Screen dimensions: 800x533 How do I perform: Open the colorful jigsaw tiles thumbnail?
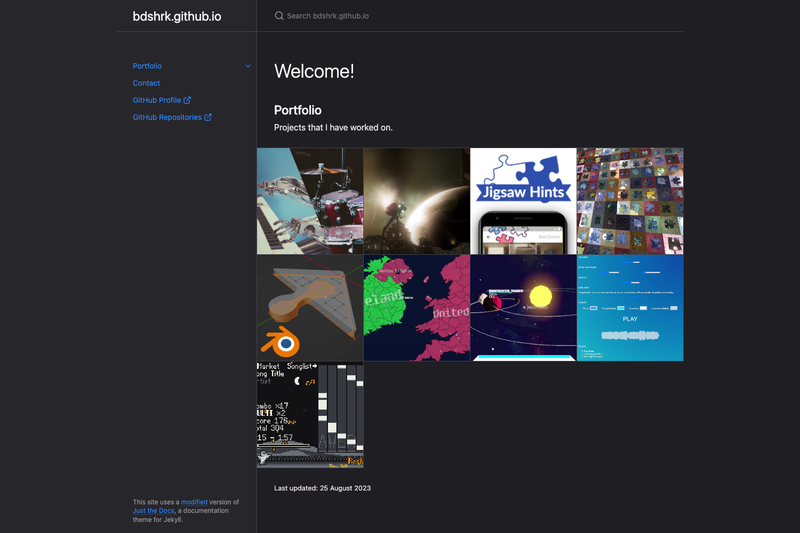[630, 201]
